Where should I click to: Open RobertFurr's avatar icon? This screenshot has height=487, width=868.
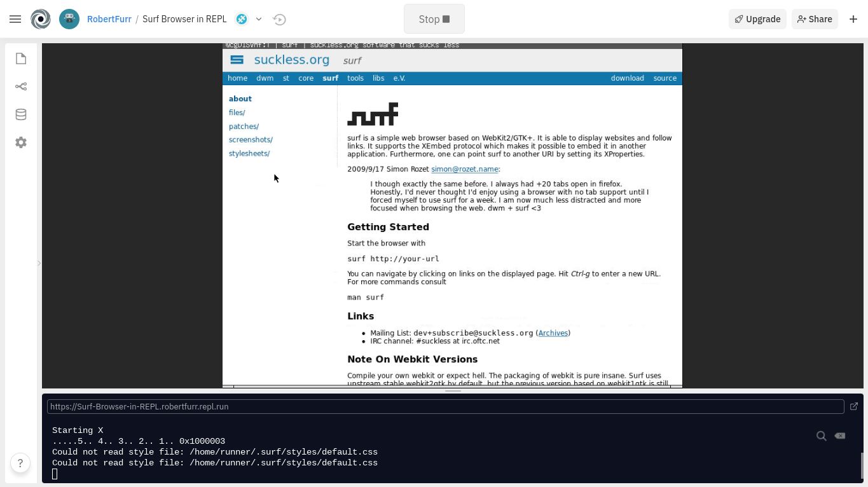click(x=69, y=19)
